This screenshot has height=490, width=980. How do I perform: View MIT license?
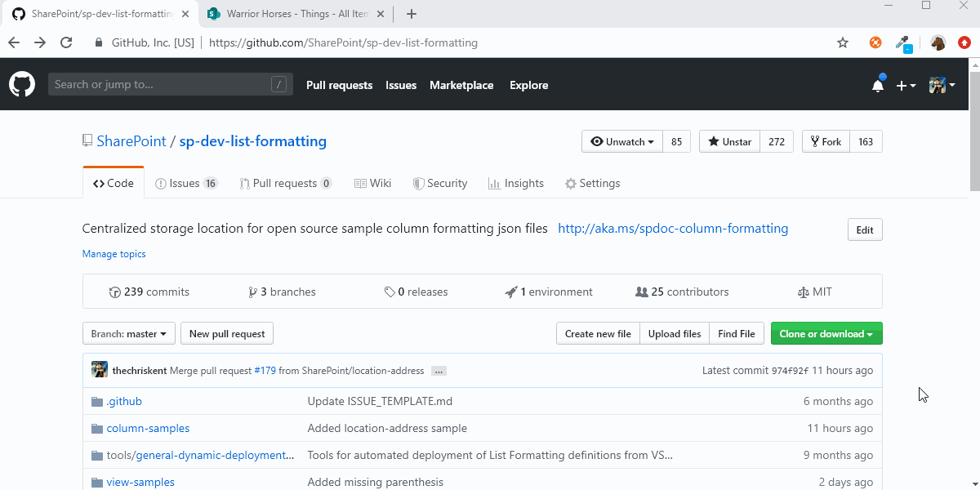click(x=814, y=292)
